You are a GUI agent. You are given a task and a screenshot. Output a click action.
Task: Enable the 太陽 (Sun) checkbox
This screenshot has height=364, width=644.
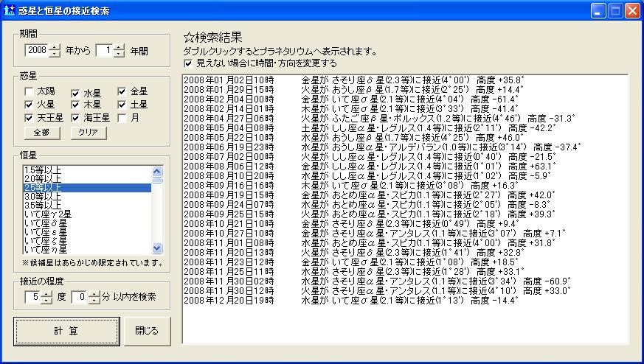(29, 91)
